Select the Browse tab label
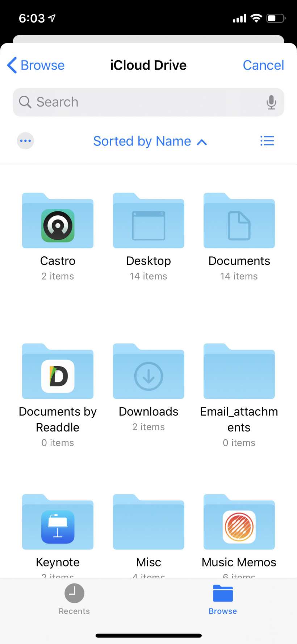This screenshot has width=297, height=644. [x=223, y=611]
